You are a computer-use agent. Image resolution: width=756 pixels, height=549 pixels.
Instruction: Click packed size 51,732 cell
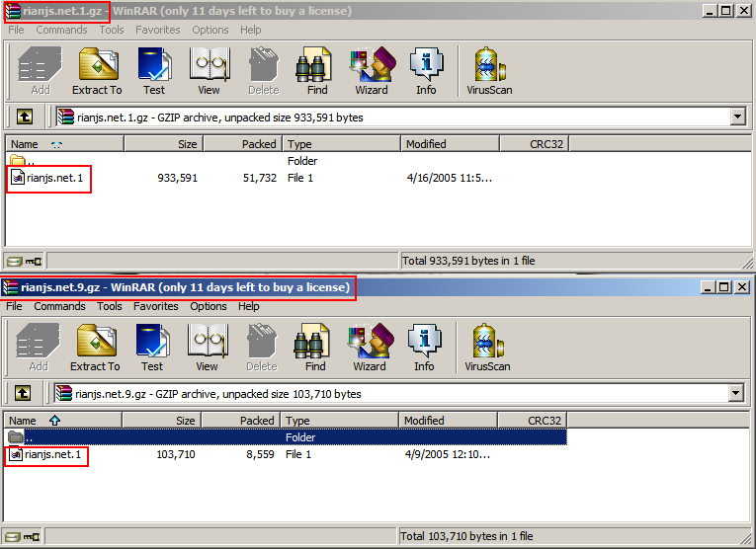point(259,178)
